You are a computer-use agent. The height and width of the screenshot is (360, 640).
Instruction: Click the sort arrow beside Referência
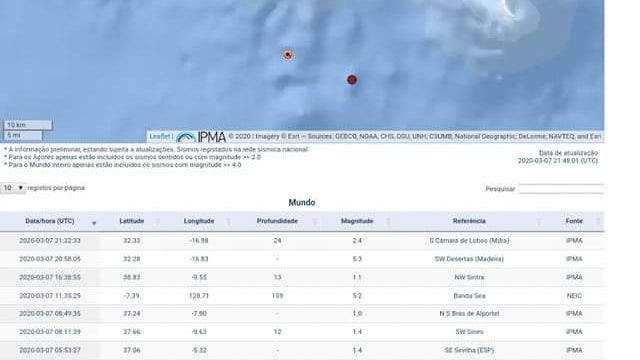(x=539, y=221)
